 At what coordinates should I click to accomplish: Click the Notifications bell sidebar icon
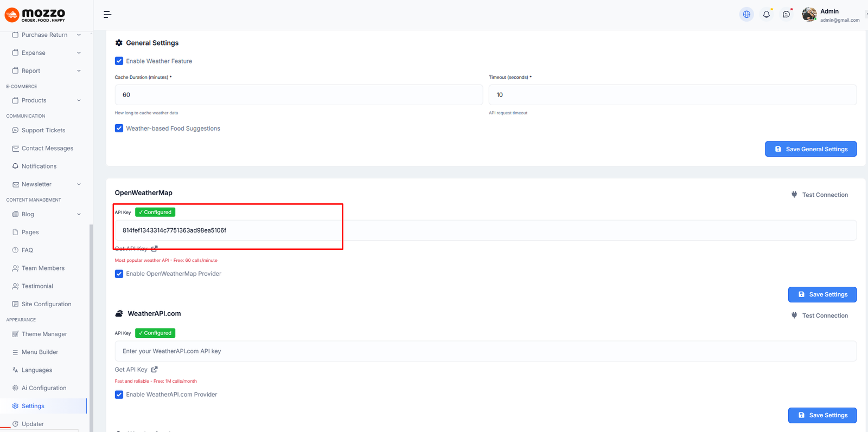point(15,166)
